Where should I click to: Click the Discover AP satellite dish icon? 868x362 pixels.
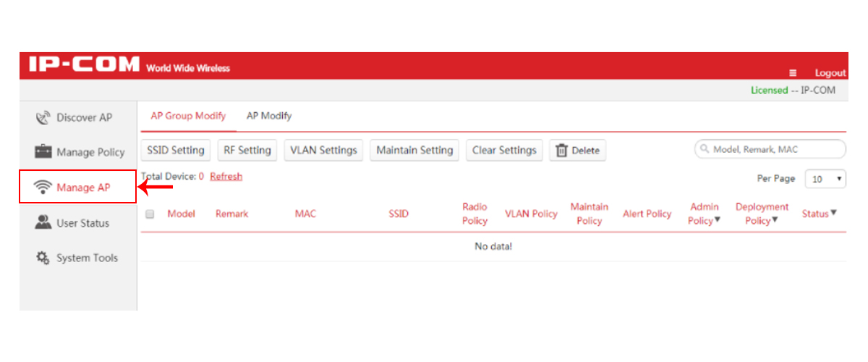[x=43, y=117]
